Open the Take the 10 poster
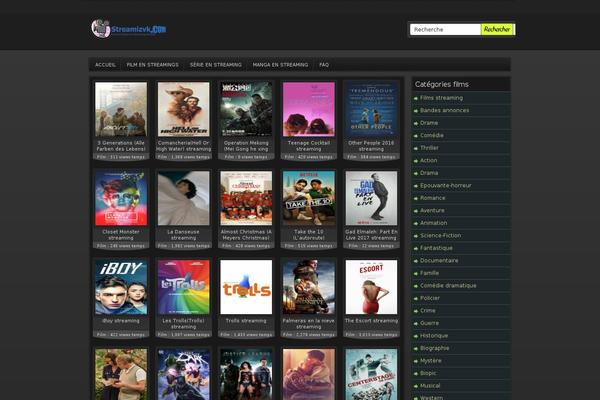Screen dimensions: 600x400 pyautogui.click(x=309, y=198)
